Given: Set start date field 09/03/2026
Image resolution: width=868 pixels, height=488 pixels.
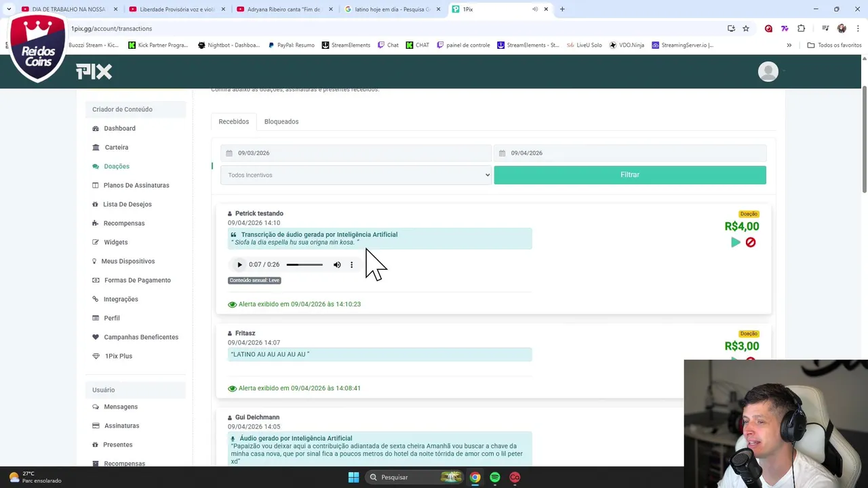Looking at the screenshot, I should [356, 153].
